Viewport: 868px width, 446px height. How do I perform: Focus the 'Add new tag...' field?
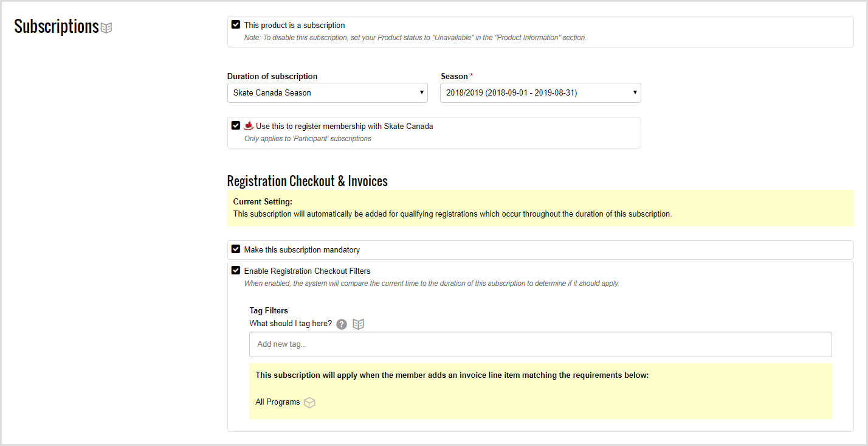(x=540, y=344)
